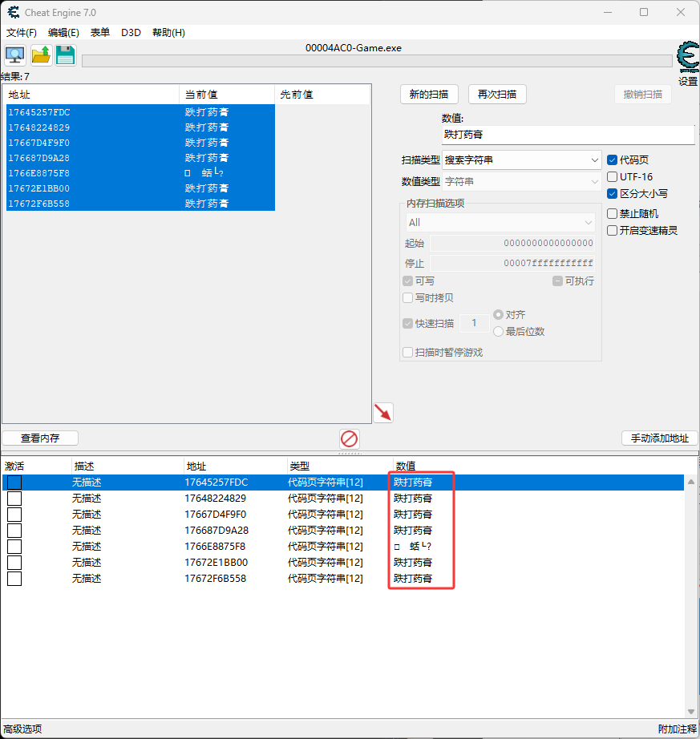Toggle the 可写 checkbox
700x739 pixels.
click(x=408, y=281)
